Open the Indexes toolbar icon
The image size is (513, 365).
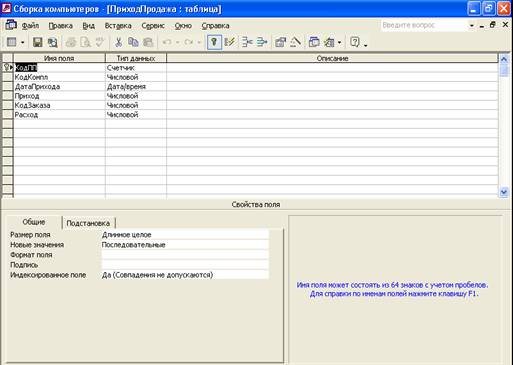[x=230, y=42]
